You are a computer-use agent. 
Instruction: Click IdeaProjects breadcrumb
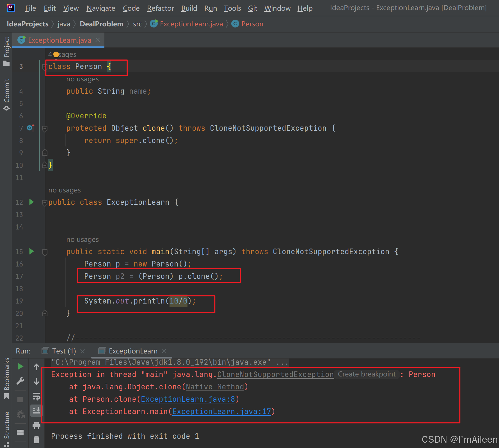[28, 24]
